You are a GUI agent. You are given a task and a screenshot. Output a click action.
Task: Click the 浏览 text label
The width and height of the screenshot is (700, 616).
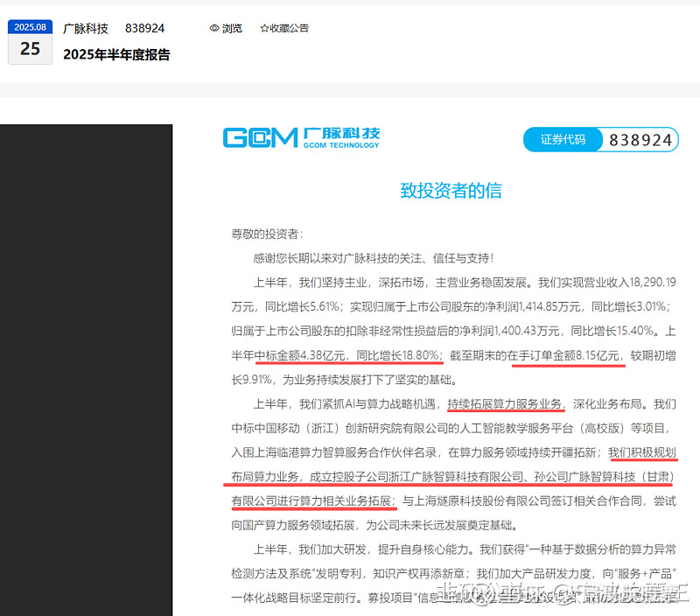[232, 28]
